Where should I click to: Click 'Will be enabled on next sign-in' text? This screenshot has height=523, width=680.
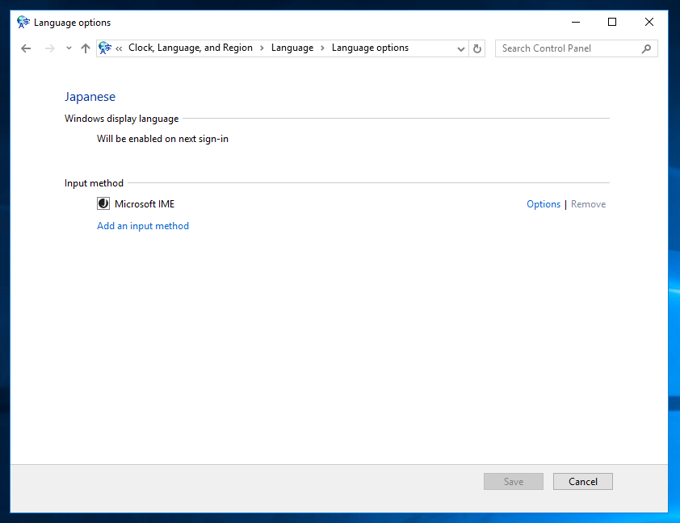[163, 139]
